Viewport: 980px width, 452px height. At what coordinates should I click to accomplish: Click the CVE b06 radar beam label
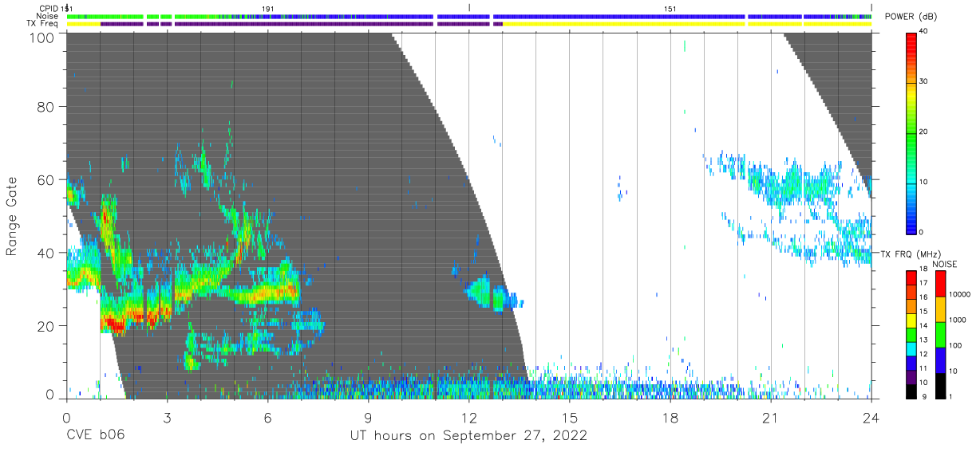click(95, 436)
